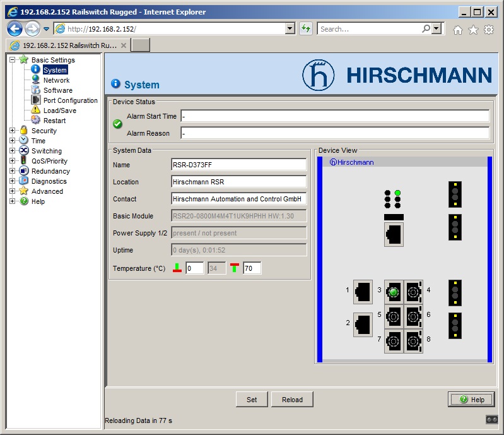The width and height of the screenshot is (504, 435).
Task: Expand the Help node
Action: pyautogui.click(x=12, y=201)
